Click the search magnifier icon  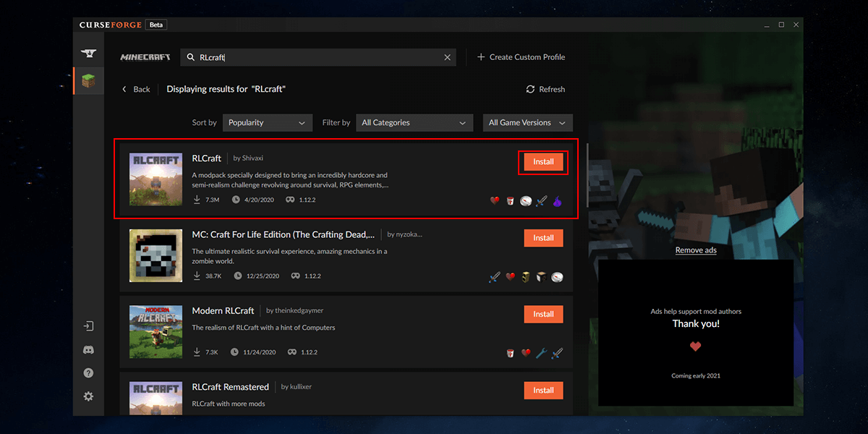[x=191, y=57]
